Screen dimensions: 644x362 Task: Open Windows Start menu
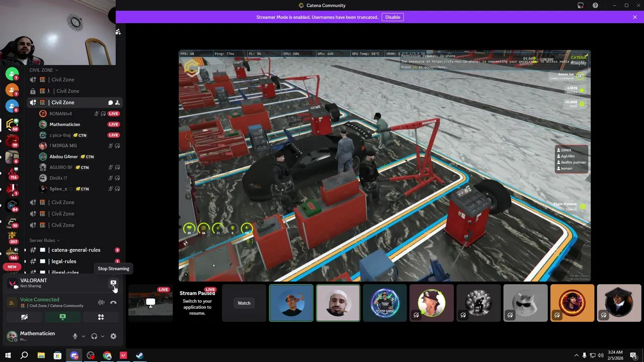[8, 355]
